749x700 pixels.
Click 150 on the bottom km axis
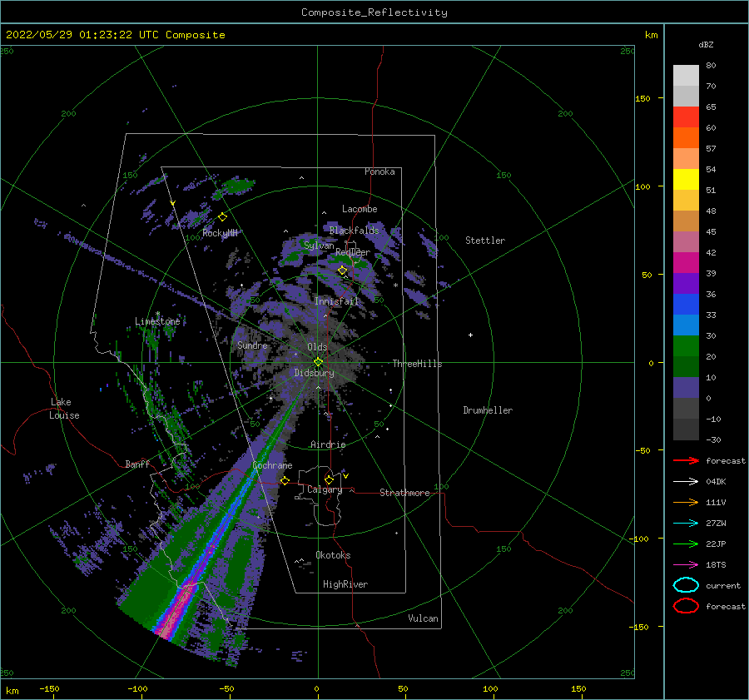pyautogui.click(x=578, y=688)
